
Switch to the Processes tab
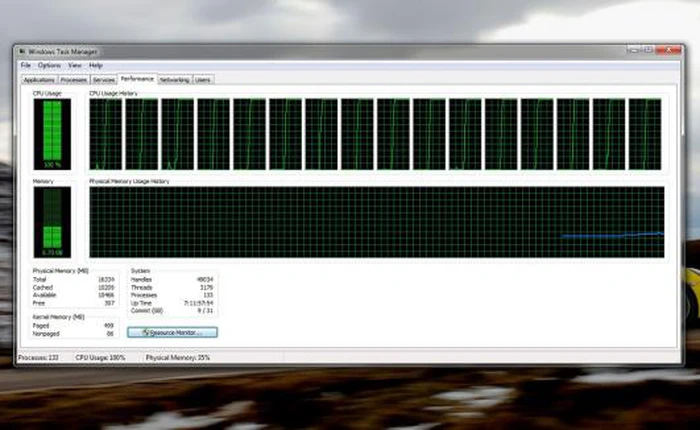tap(73, 79)
